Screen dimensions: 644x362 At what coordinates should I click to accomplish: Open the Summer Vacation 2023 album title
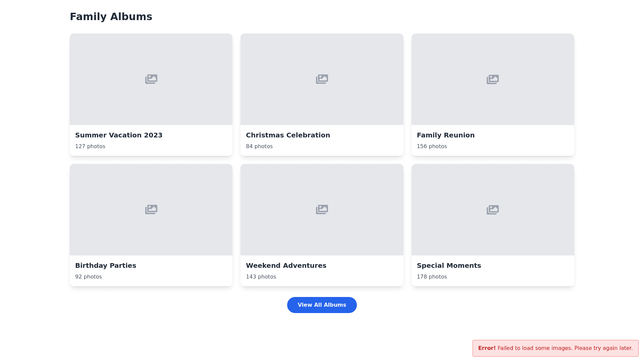pos(119,135)
